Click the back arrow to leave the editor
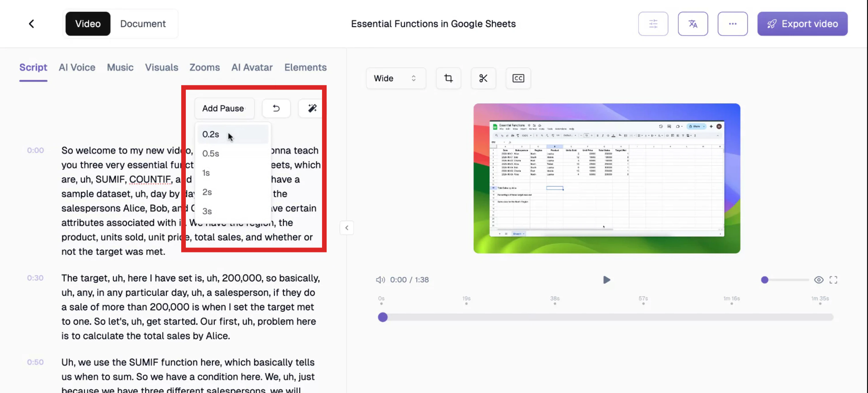Image resolution: width=868 pixels, height=393 pixels. pyautogui.click(x=31, y=24)
